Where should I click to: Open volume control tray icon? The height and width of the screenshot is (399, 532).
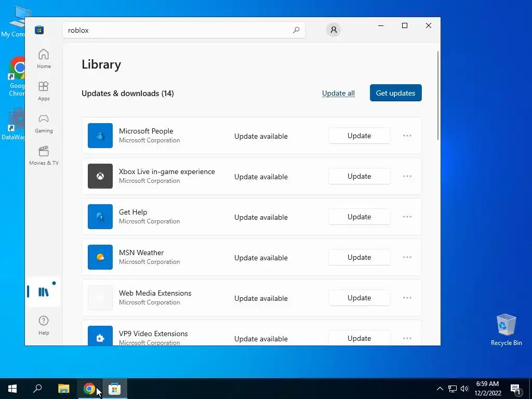464,389
